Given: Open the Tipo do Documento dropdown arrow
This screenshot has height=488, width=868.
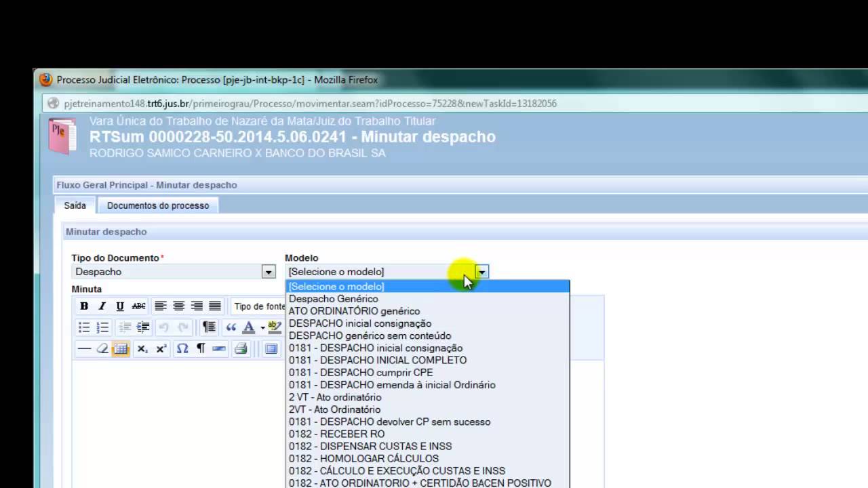Looking at the screenshot, I should point(269,272).
